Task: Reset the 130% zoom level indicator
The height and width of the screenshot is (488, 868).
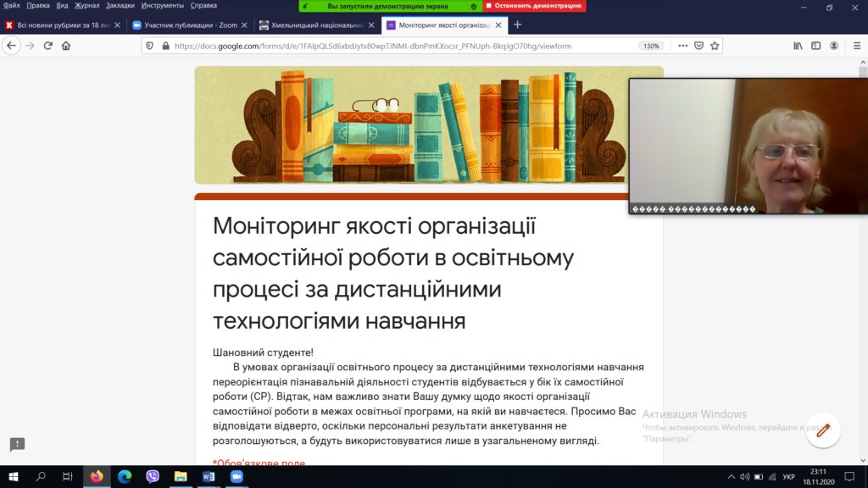Action: (651, 46)
